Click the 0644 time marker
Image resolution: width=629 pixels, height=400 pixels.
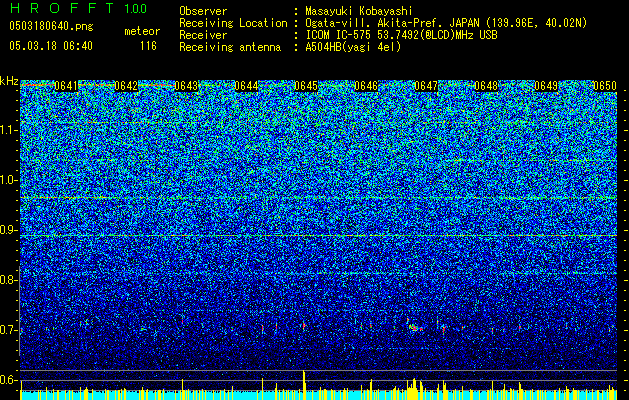pyautogui.click(x=246, y=86)
